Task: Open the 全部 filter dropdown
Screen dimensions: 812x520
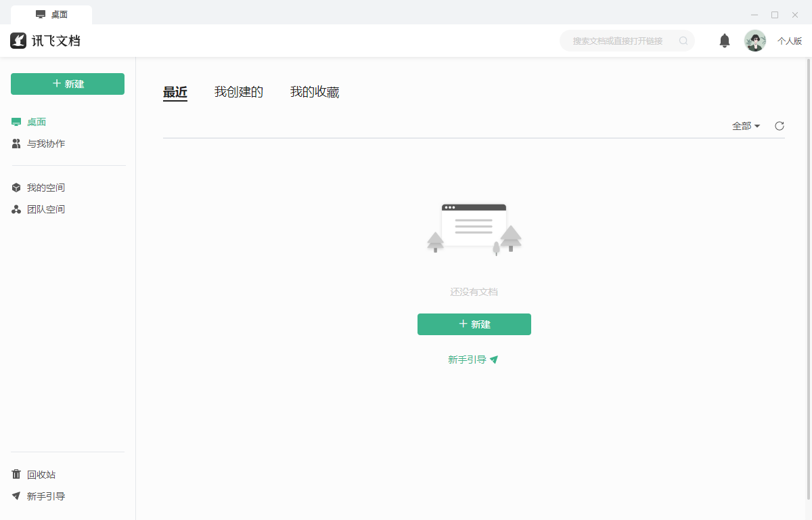Action: click(745, 126)
